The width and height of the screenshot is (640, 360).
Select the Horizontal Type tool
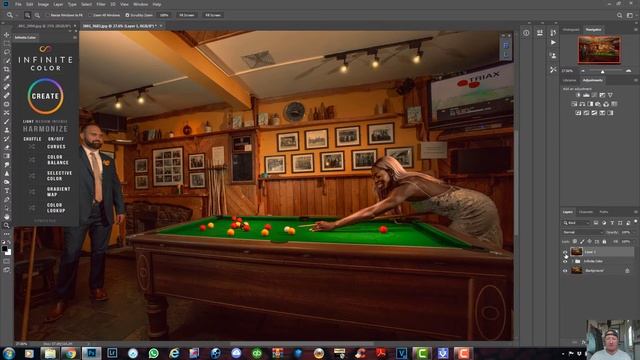coord(7,191)
